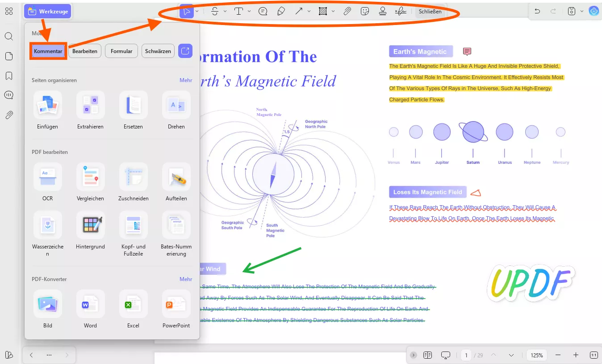Open Mehr link for Seiten organisieren

tap(186, 80)
